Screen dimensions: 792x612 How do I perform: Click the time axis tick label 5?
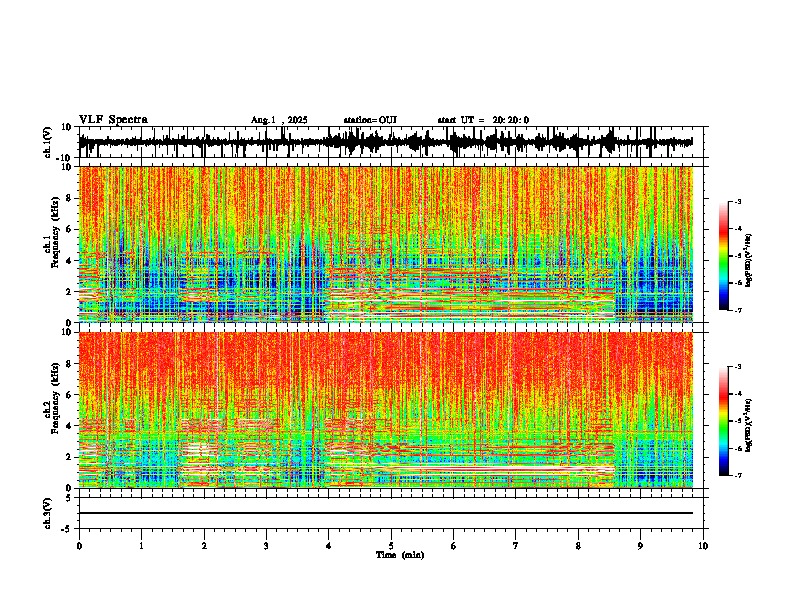pyautogui.click(x=391, y=546)
